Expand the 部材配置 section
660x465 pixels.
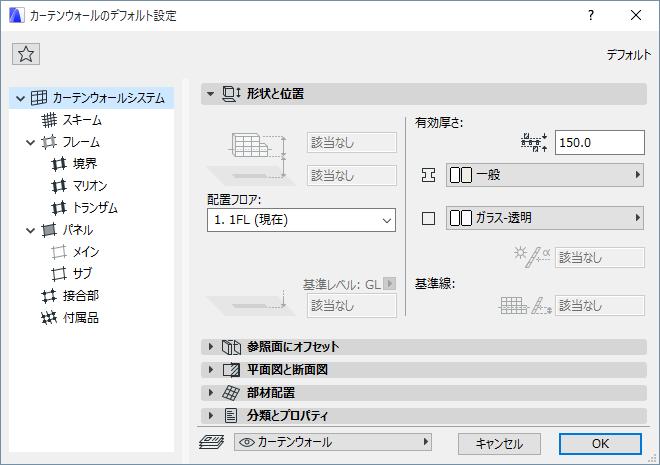point(211,392)
